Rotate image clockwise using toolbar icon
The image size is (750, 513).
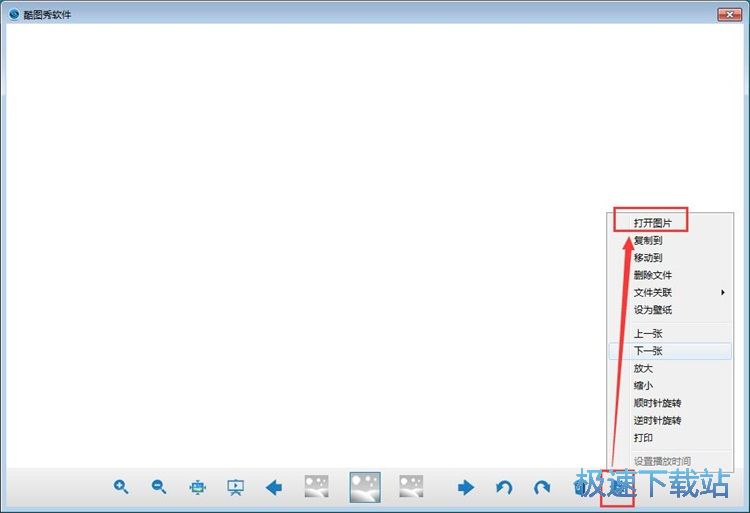[542, 488]
